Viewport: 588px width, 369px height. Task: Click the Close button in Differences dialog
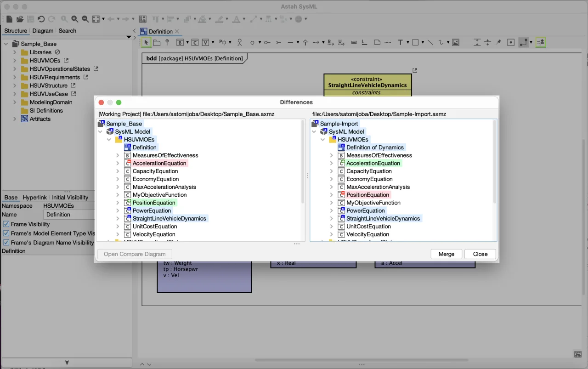481,254
